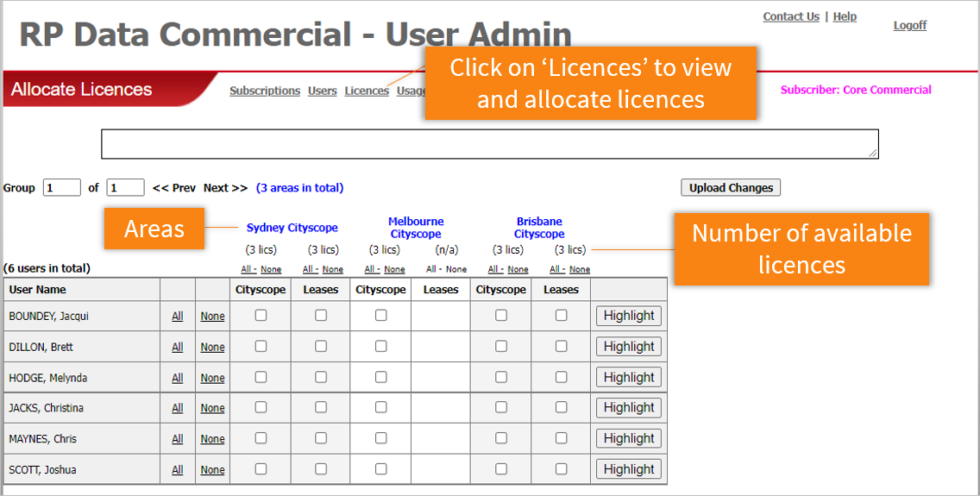Select All licences for SCOTT, Joshua
This screenshot has width=980, height=496.
(x=178, y=470)
